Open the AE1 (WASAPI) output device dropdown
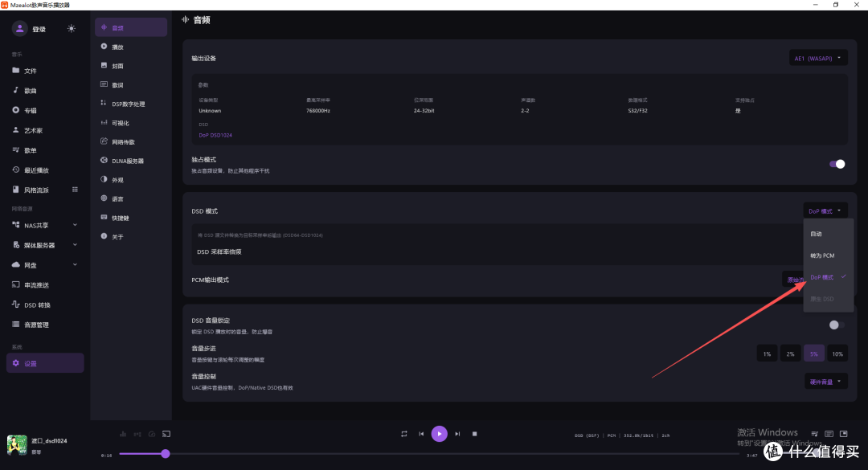 pos(818,58)
